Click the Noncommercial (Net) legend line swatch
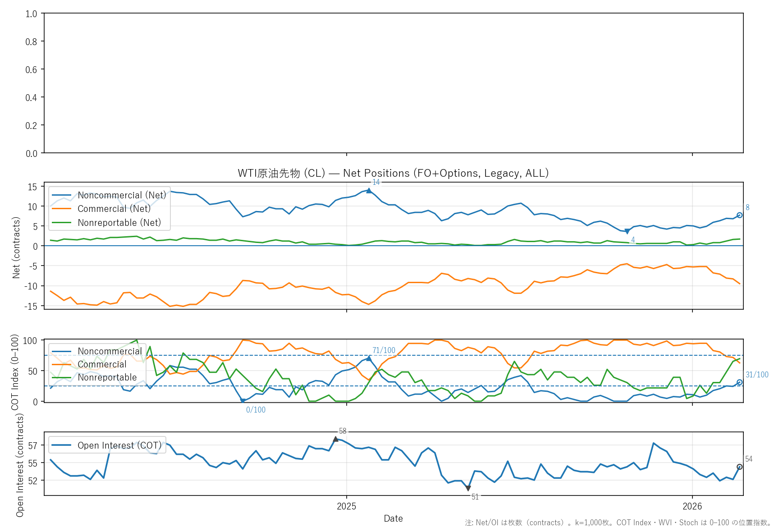The image size is (779, 532). (62, 195)
